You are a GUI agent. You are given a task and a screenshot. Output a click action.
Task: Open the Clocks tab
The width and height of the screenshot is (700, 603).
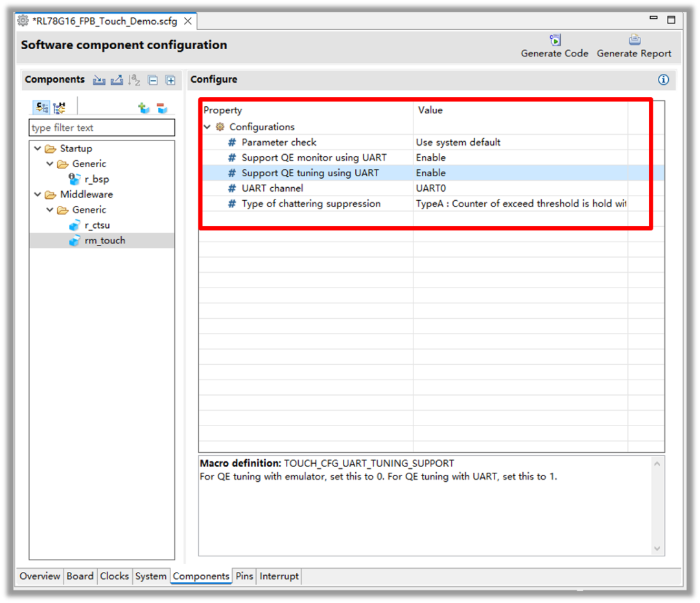coord(114,576)
